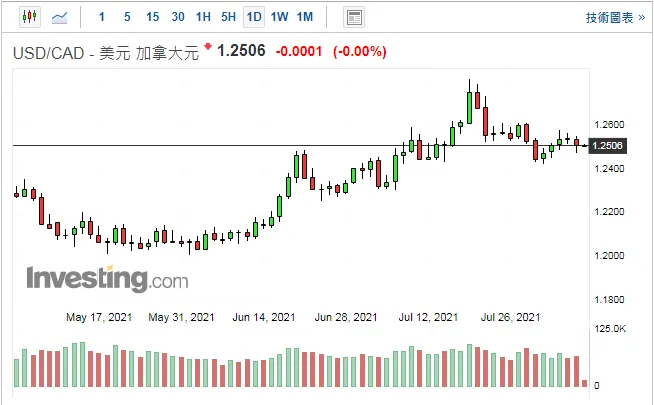Select the 15 minute timeframe

[153, 17]
